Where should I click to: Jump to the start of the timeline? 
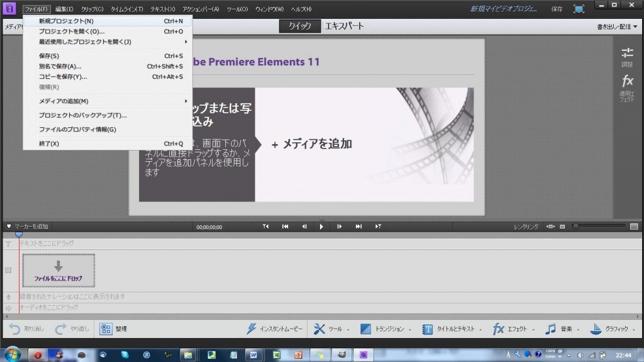coord(285,226)
